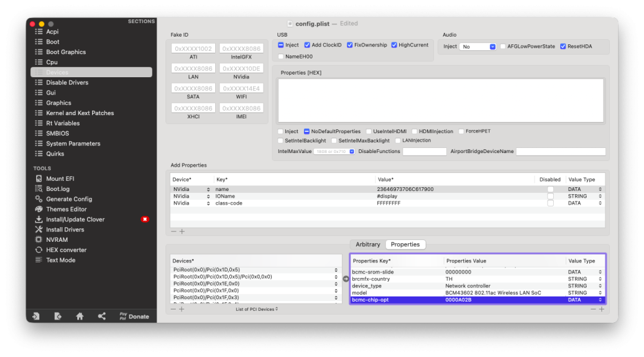Viewport: 644px width, 357px height.
Task: Click the DisableFunctions input field
Action: 424,151
